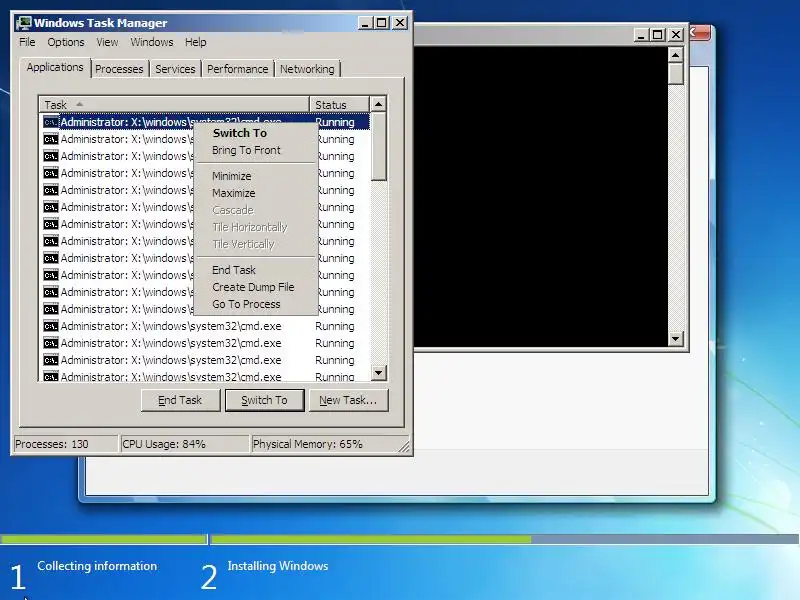Close the Windows installer dialog behind

point(699,33)
